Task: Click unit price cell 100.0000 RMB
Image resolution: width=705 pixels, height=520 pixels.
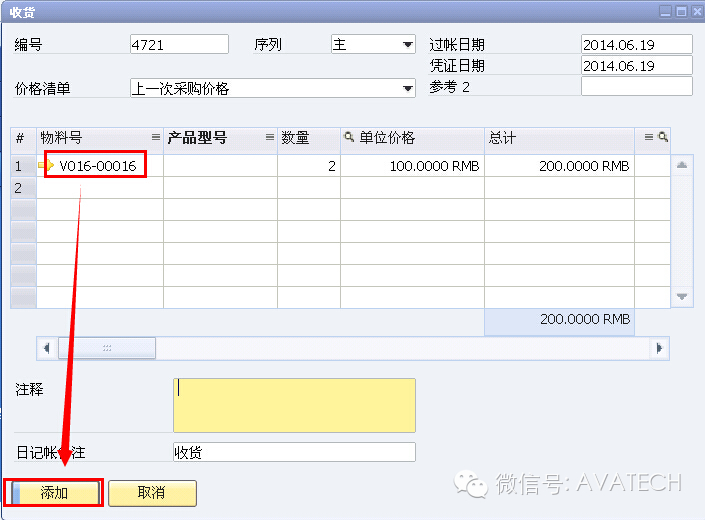Action: pos(412,166)
